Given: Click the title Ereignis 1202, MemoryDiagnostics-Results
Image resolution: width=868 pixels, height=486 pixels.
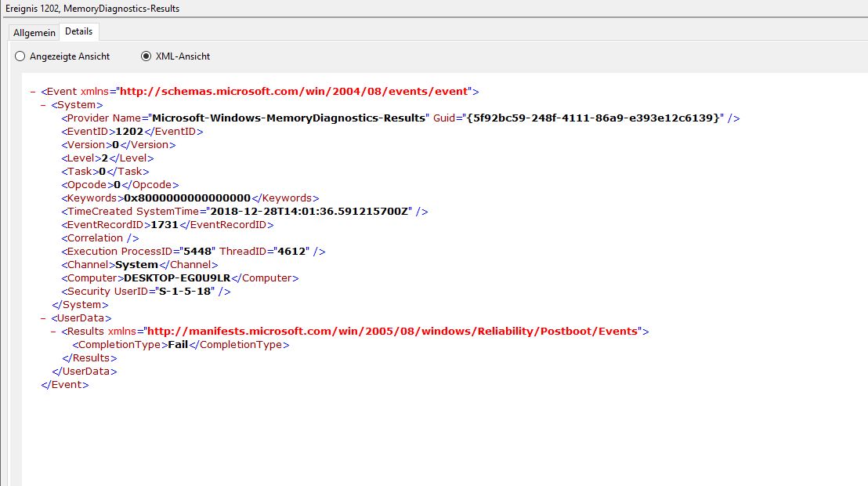Looking at the screenshot, I should [x=92, y=9].
